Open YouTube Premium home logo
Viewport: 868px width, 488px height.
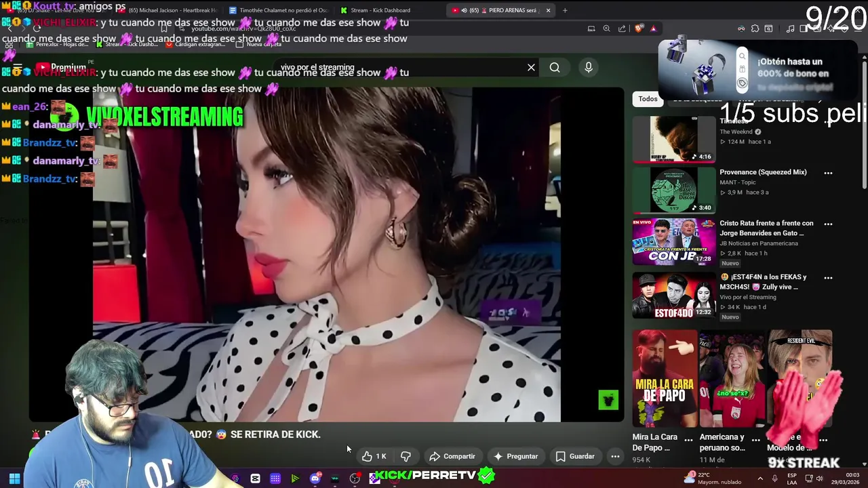pyautogui.click(x=60, y=67)
